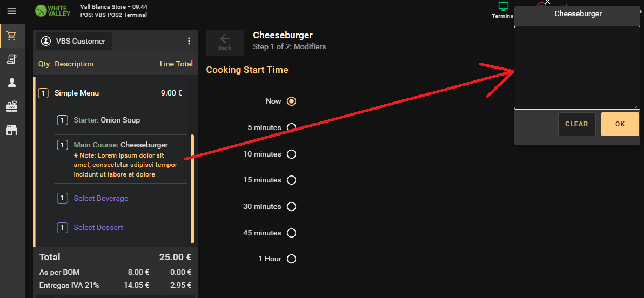Choose 5 minutes cooking start time

[x=292, y=127]
